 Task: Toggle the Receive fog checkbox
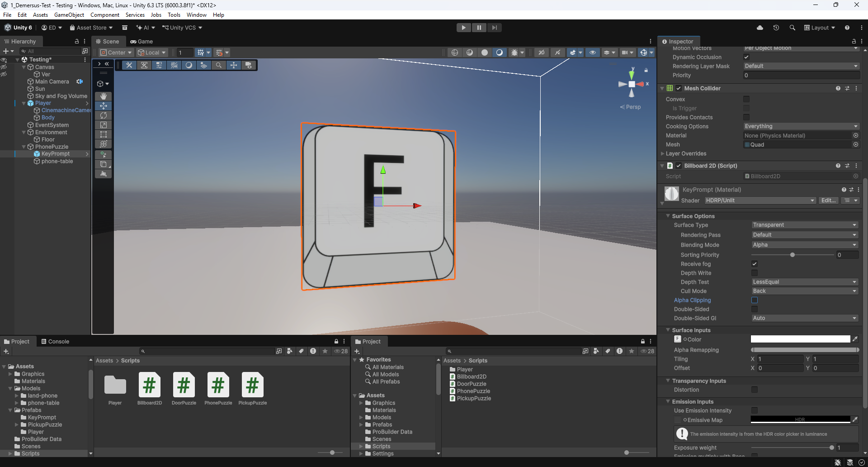pos(755,264)
